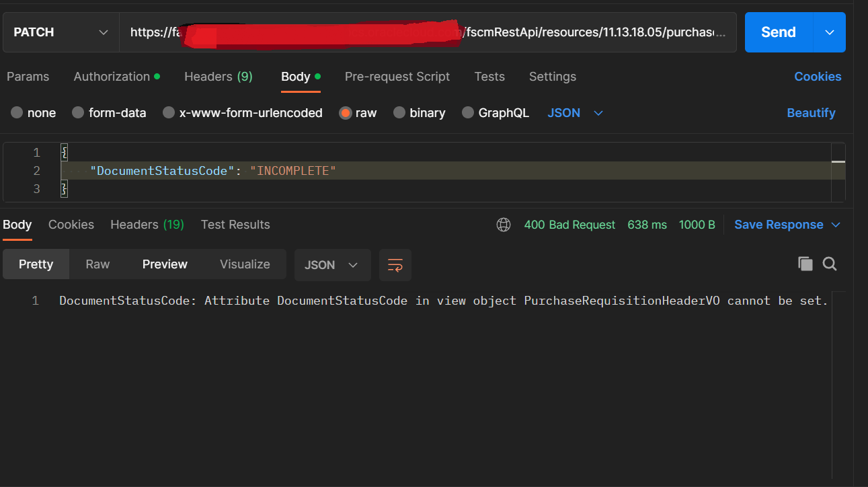
Task: Open the response format JSON dropdown
Action: coord(332,265)
